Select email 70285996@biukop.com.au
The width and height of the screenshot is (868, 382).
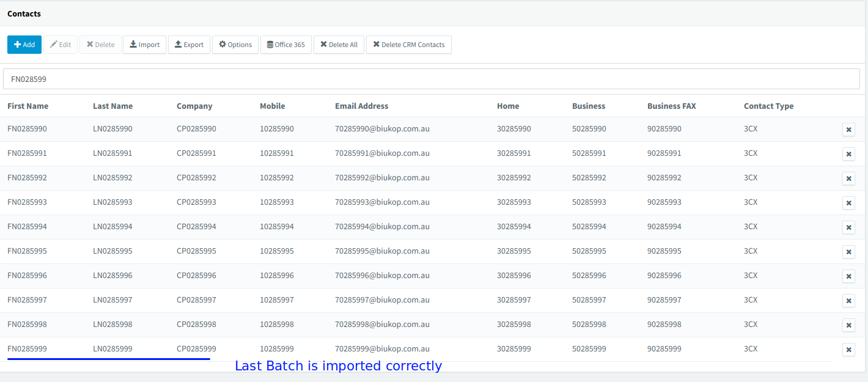click(382, 276)
